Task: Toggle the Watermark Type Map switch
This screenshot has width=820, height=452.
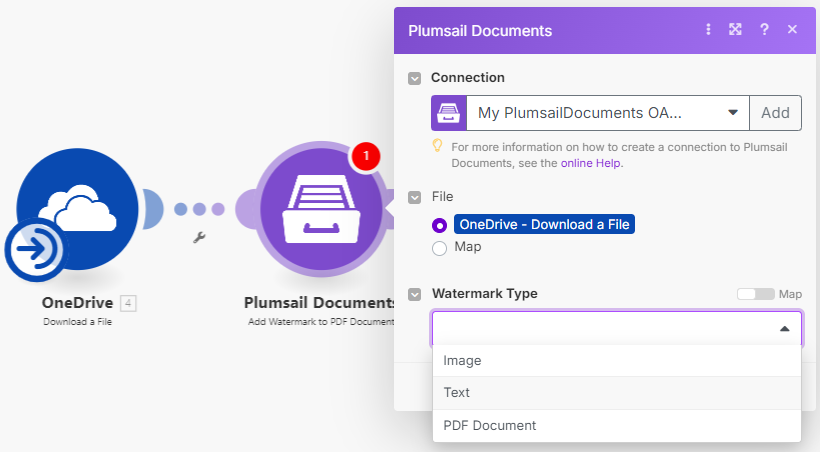Action: point(756,294)
